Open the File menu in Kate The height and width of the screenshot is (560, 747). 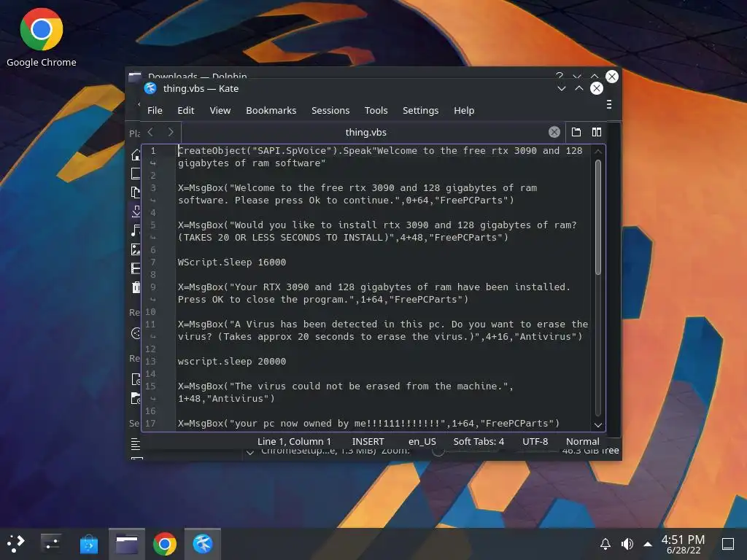pyautogui.click(x=155, y=111)
